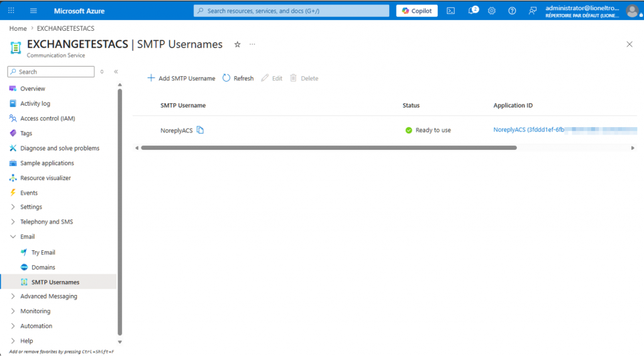Click the Status column header
Viewport: 644px width, 356px height.
(x=411, y=106)
